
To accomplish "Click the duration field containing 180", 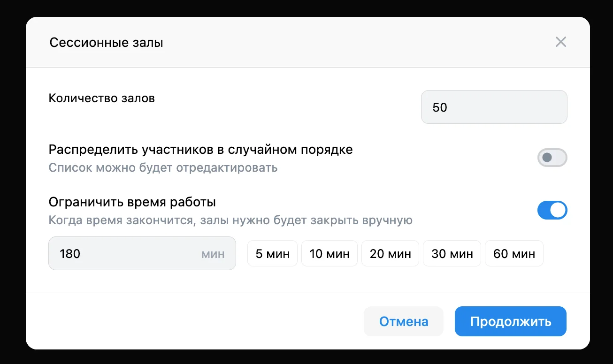I will pos(142,253).
